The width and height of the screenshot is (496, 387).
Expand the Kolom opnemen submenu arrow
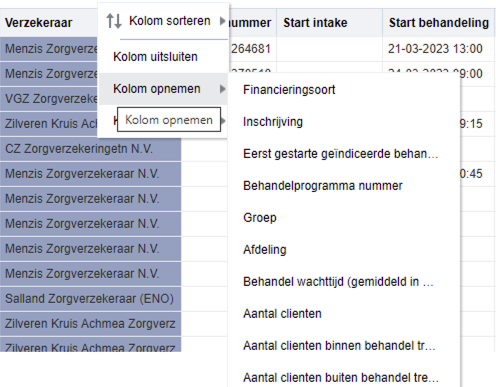click(x=222, y=89)
